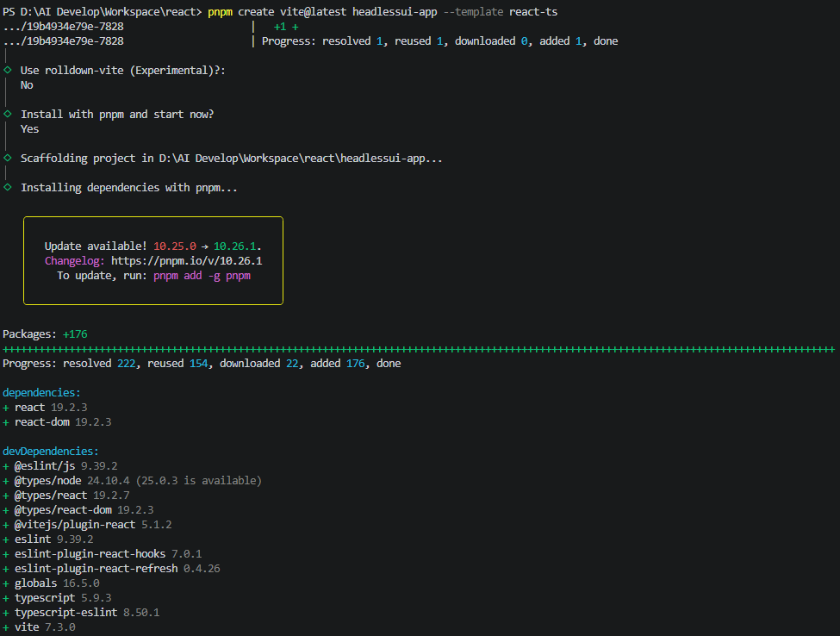This screenshot has height=636, width=840.
Task: Click the green plus progress bar row
Action: pyautogui.click(x=419, y=349)
